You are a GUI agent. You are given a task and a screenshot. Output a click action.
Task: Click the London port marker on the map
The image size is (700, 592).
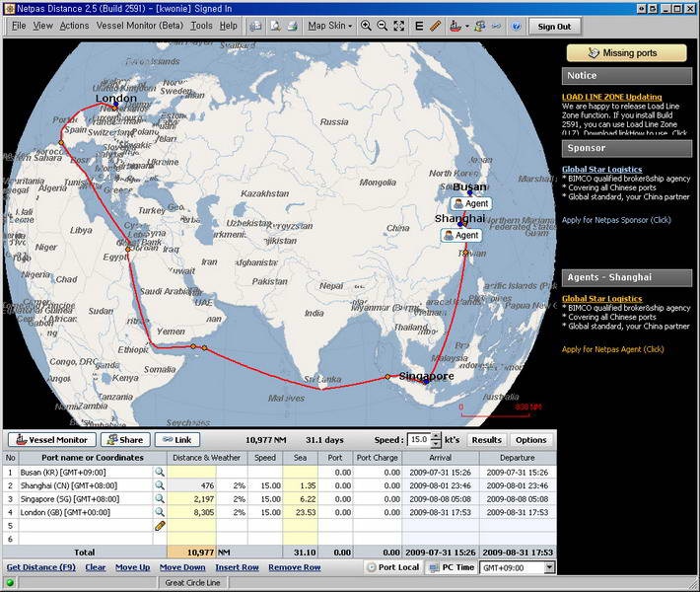click(115, 105)
